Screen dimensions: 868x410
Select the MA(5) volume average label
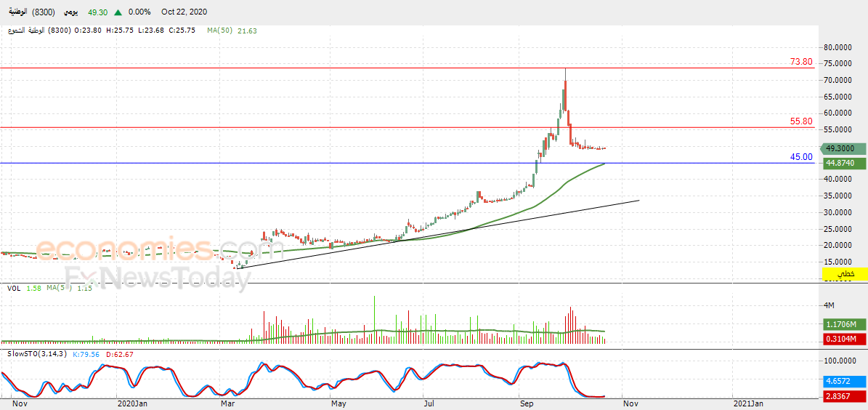60,288
